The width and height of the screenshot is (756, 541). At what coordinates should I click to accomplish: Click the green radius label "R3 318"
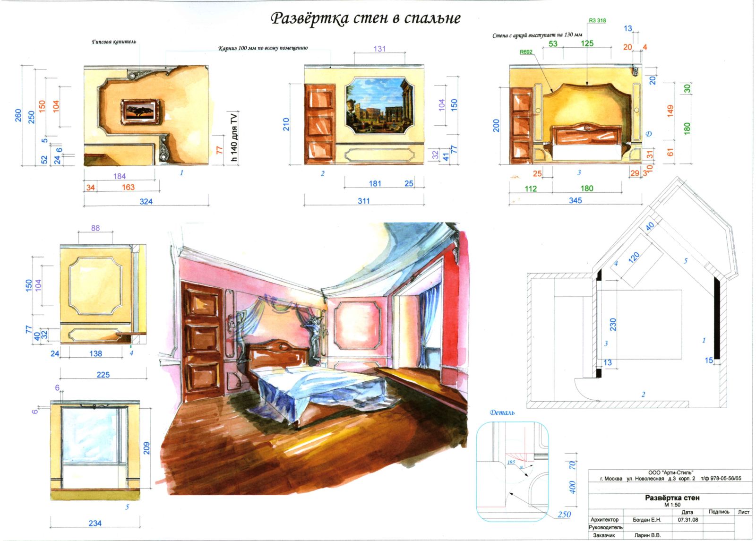pyautogui.click(x=597, y=20)
